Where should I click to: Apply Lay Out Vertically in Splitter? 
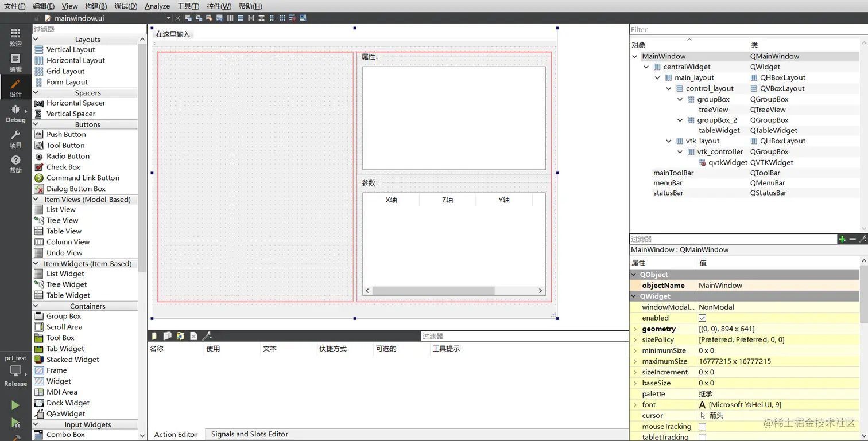(261, 18)
